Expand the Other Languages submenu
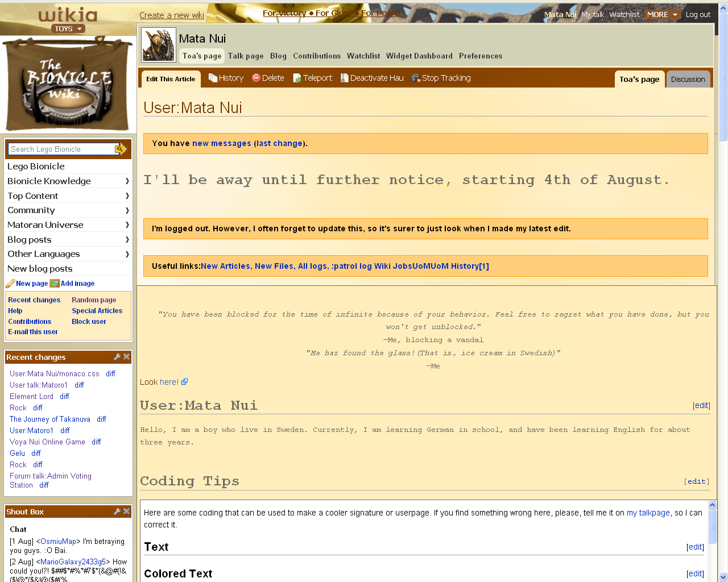 coord(127,254)
